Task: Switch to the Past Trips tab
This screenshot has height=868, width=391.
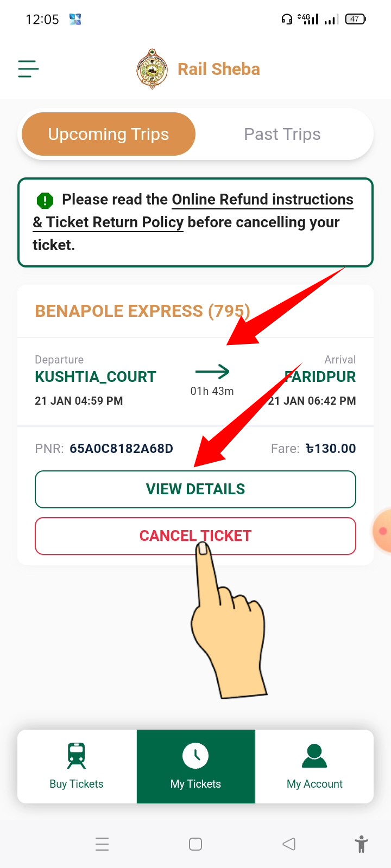Action: point(282,134)
